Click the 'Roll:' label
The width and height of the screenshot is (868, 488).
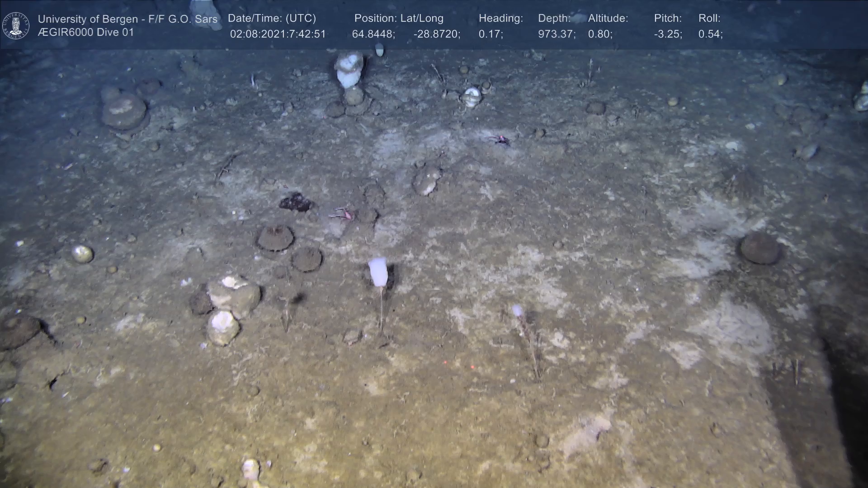709,19
